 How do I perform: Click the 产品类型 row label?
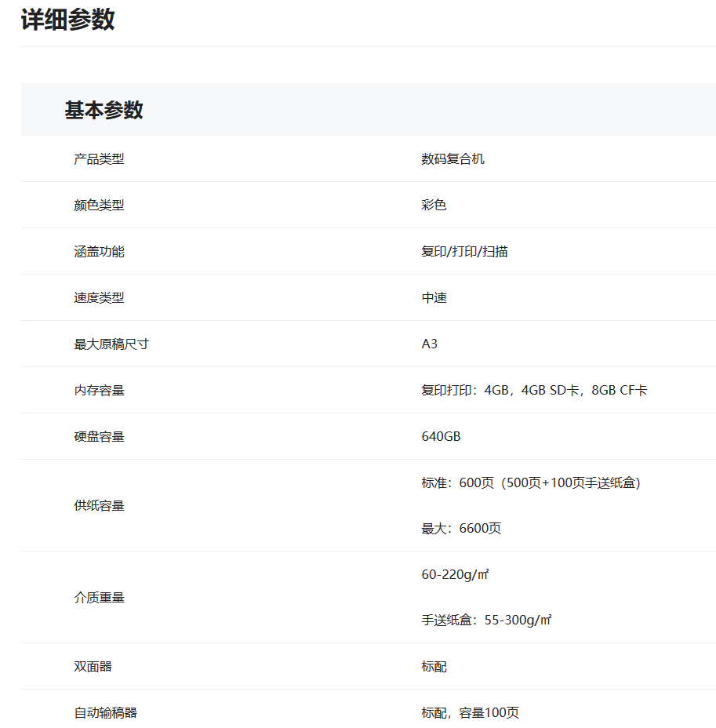99,159
